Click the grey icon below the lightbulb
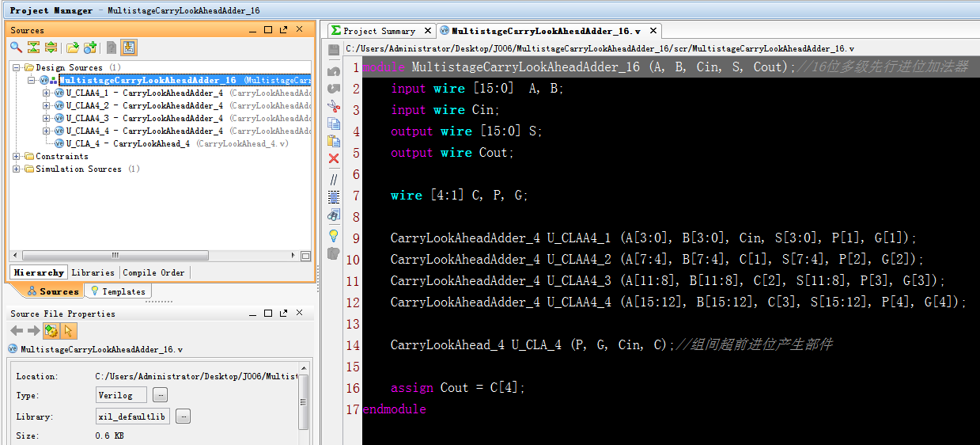Image resolution: width=980 pixels, height=445 pixels. pos(334,253)
